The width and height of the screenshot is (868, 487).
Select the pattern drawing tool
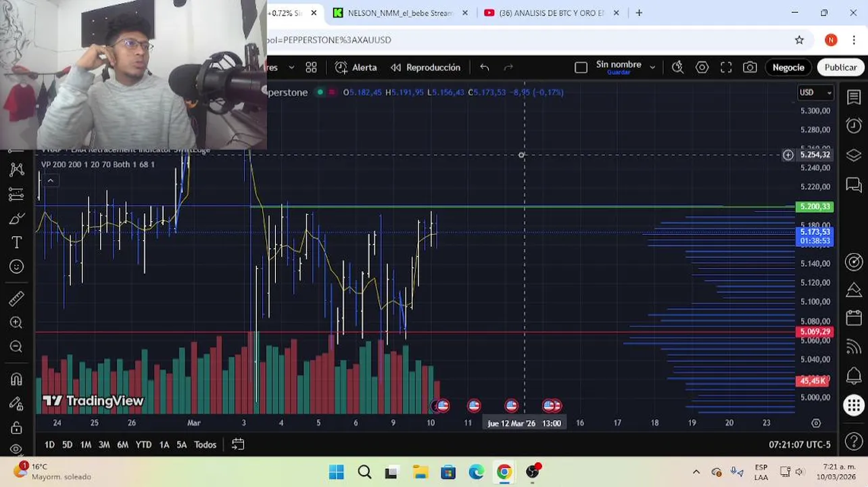[x=16, y=169]
